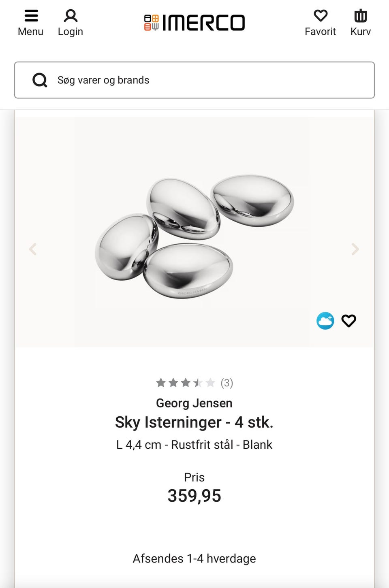Click the blue cloud badge icon

pos(325,321)
